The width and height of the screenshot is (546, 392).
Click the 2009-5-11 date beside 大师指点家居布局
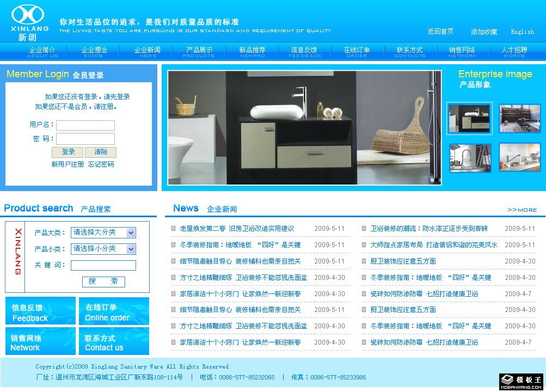[x=519, y=245]
